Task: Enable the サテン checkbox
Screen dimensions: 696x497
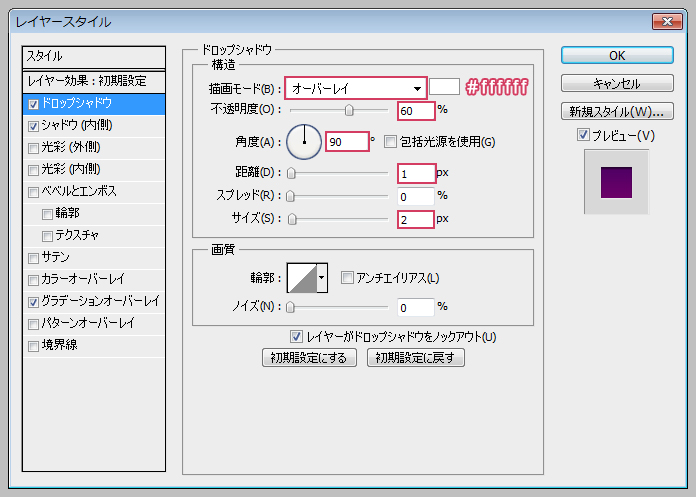Action: pyautogui.click(x=33, y=258)
